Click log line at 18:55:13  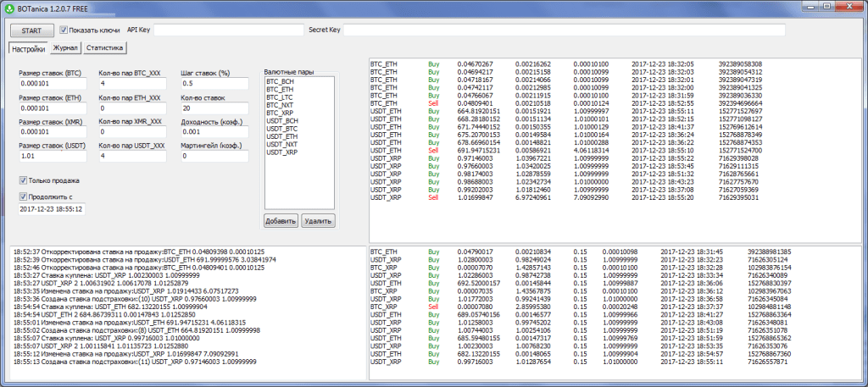click(135, 362)
